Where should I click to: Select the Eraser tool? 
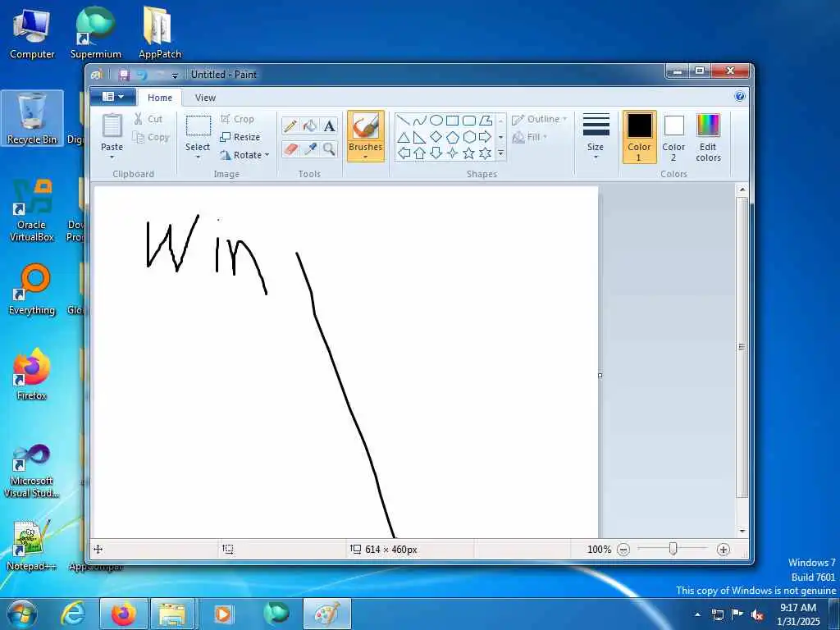click(290, 149)
